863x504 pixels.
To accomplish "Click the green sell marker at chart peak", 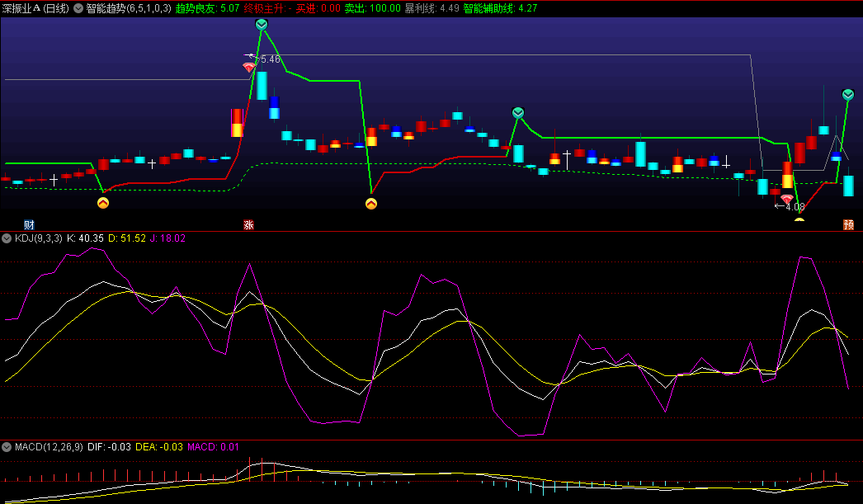I will pyautogui.click(x=262, y=26).
